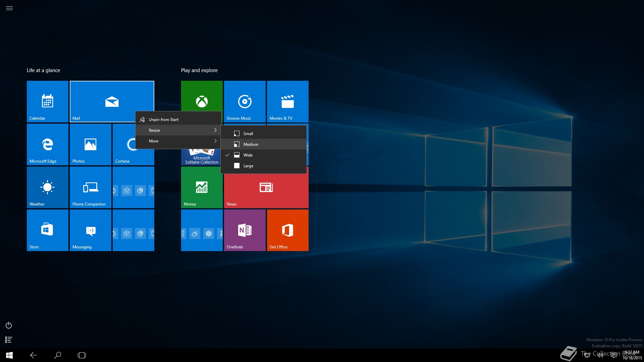Click the clock showing 10/18/2015
The image size is (644, 362).
632,355
